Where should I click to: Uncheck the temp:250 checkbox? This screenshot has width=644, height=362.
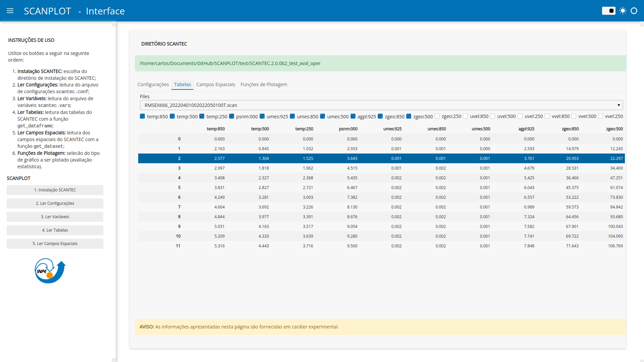click(202, 116)
